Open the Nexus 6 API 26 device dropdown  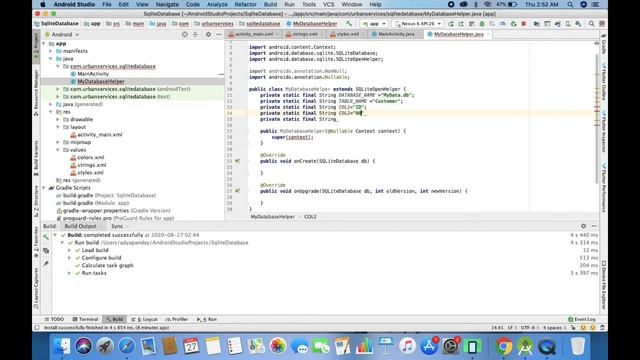[418, 24]
